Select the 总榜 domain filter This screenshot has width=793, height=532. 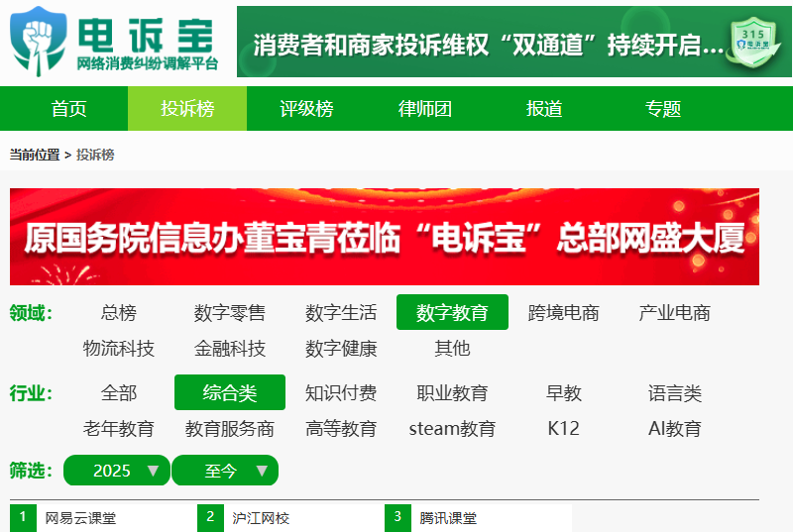pyautogui.click(x=119, y=313)
